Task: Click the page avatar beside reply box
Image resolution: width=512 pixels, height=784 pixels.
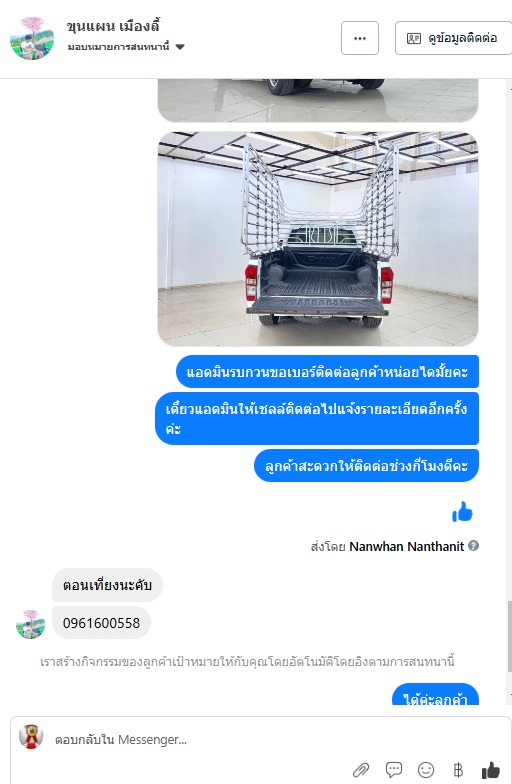Action: point(31,736)
